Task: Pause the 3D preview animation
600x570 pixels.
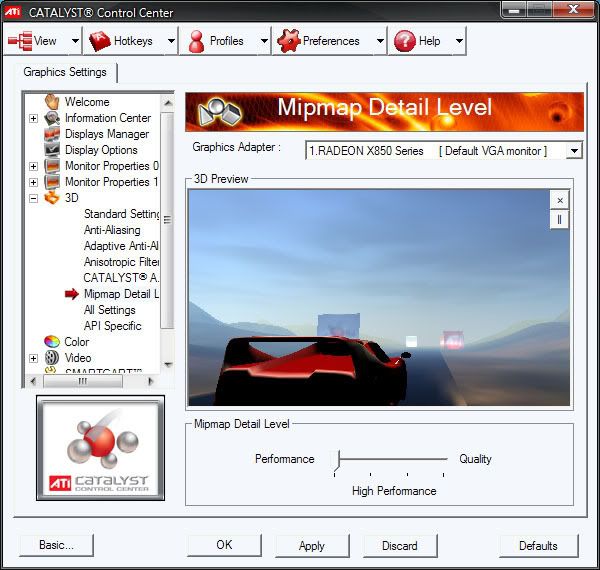Action: pyautogui.click(x=559, y=220)
